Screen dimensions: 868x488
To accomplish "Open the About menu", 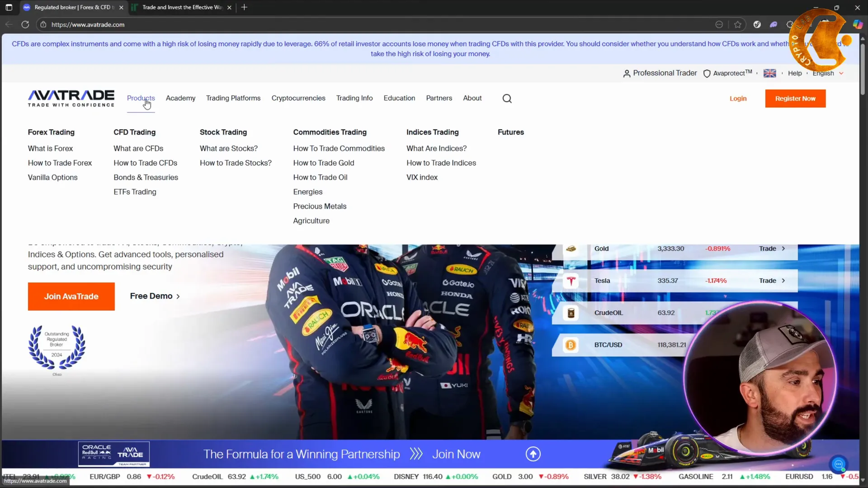I will pyautogui.click(x=472, y=98).
